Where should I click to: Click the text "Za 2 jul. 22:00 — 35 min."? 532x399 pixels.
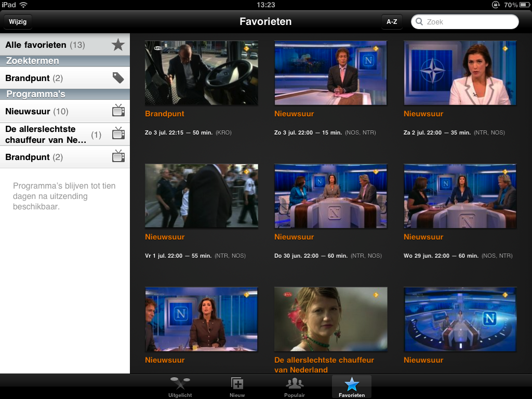tap(437, 132)
